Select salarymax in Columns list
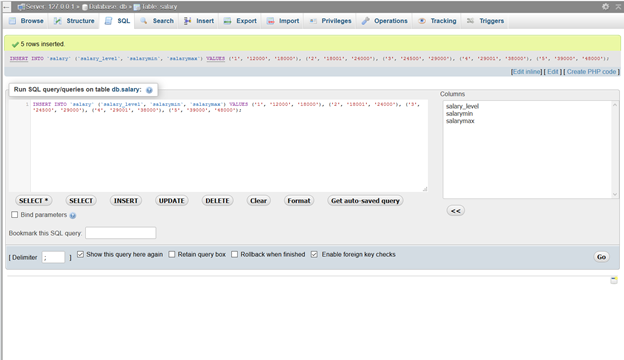This screenshot has width=624, height=360. 460,121
